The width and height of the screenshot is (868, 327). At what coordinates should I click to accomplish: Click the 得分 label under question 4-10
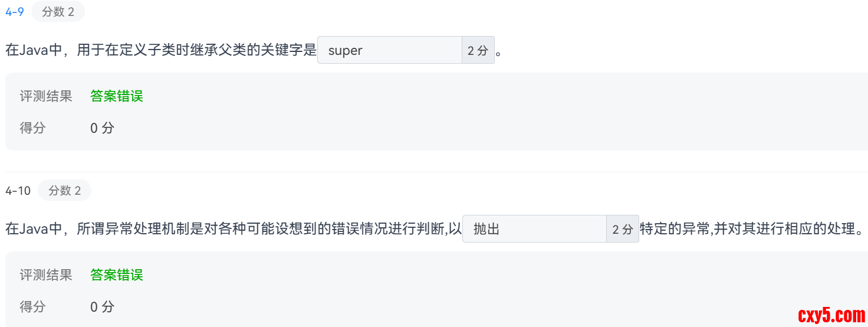click(33, 306)
